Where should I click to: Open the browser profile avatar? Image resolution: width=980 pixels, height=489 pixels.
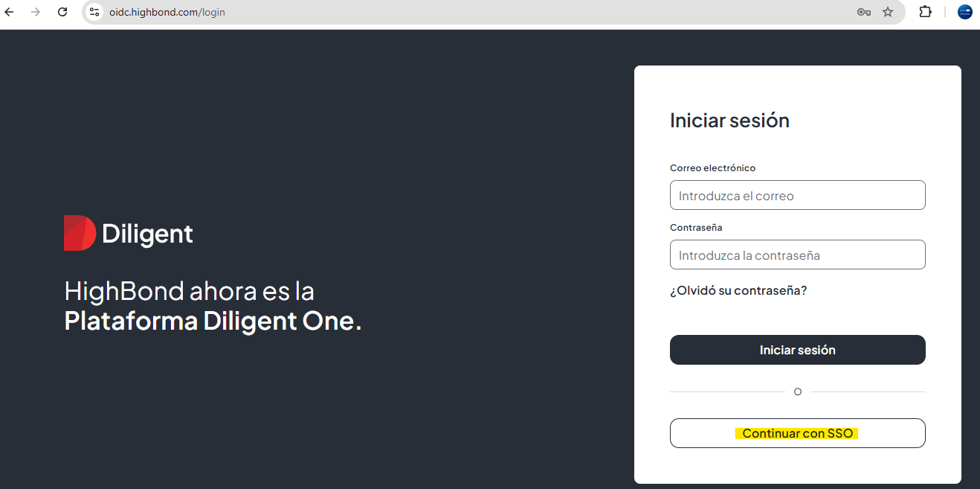click(x=965, y=12)
